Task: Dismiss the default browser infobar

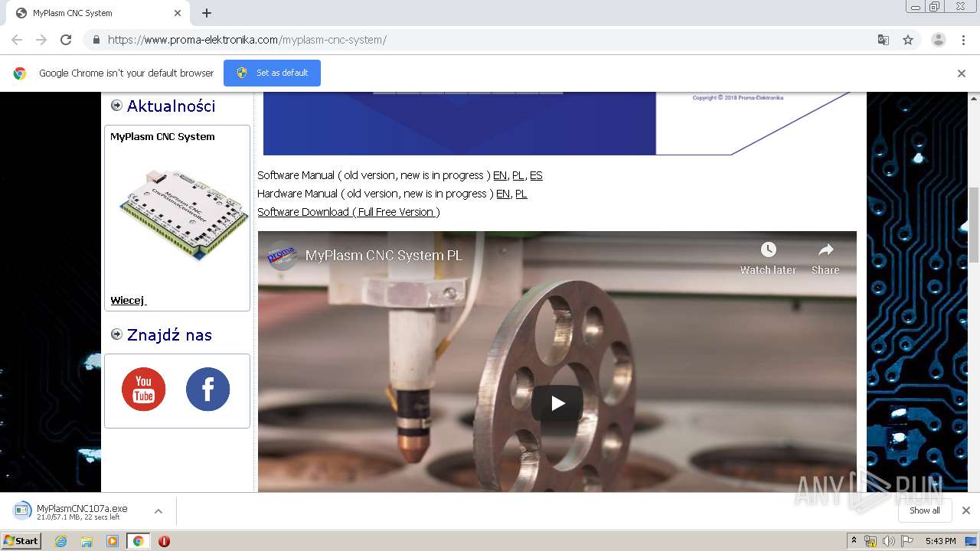Action: pyautogui.click(x=962, y=73)
